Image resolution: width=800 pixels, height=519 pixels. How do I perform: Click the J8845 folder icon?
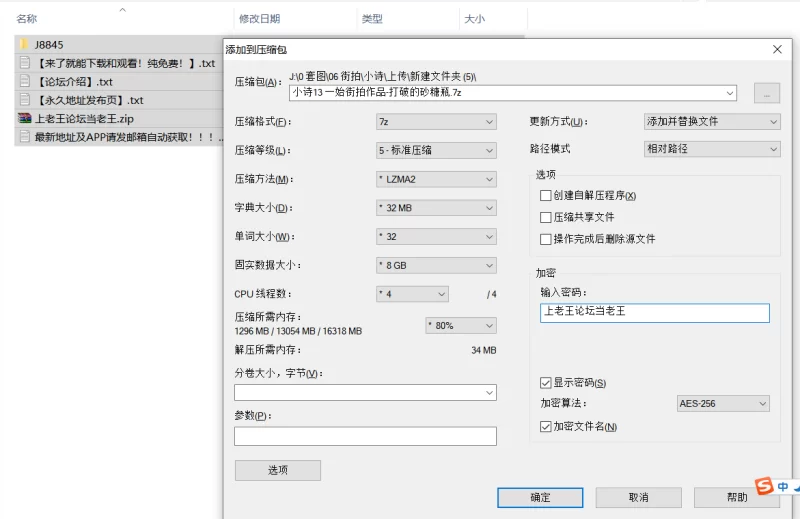point(25,45)
